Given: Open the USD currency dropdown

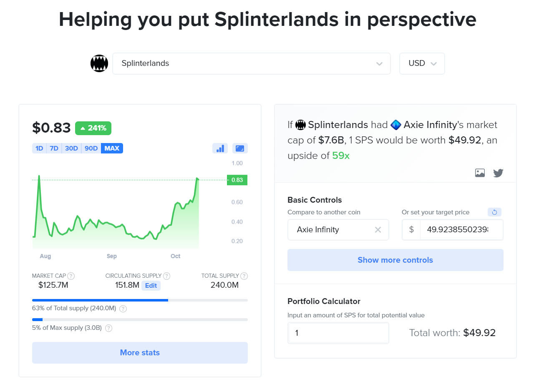Looking at the screenshot, I should pos(422,64).
